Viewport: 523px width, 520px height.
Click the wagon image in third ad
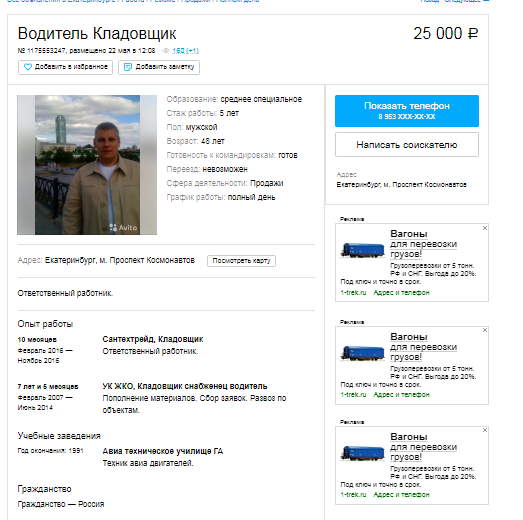click(363, 453)
